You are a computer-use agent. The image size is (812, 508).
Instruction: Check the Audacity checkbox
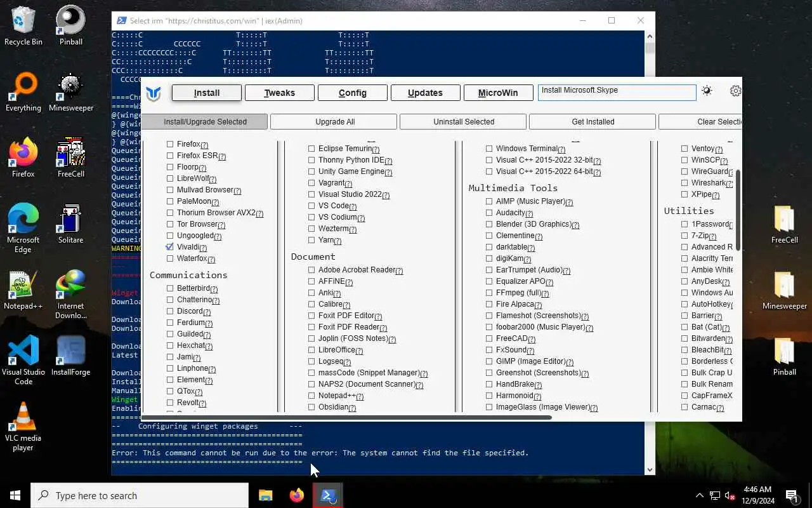(x=489, y=213)
